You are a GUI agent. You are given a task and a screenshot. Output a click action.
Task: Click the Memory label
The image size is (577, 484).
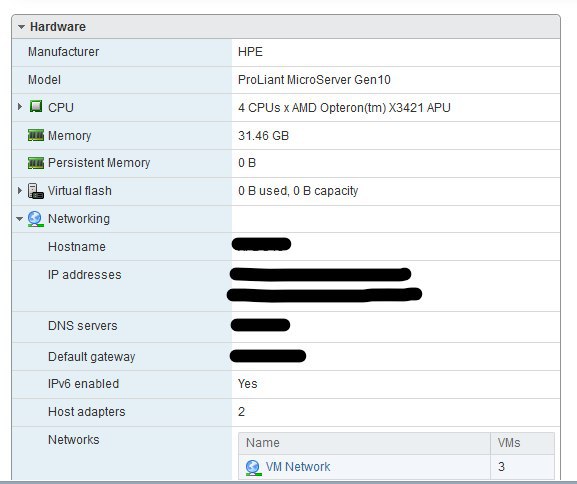pos(69,135)
